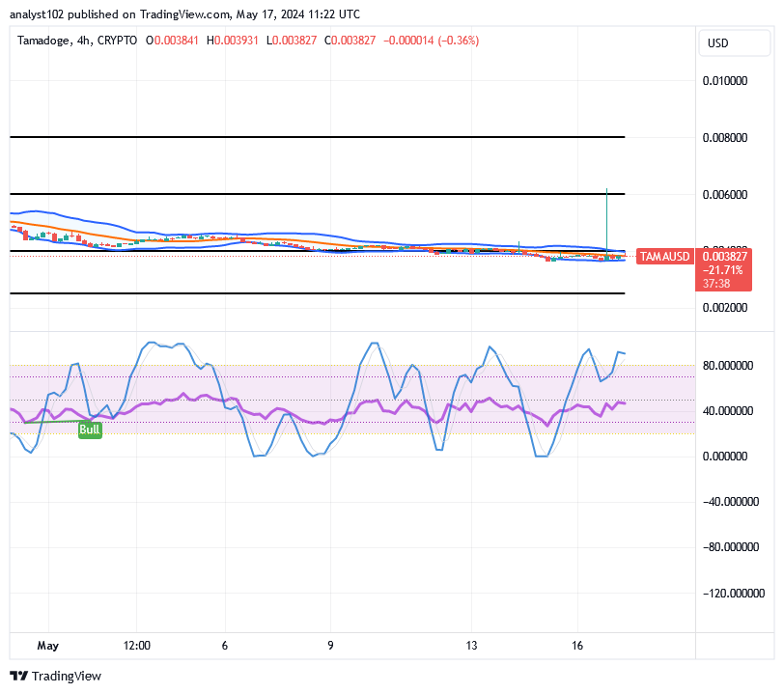
Task: Click the −80.000000 oscillator axis label
Action: click(731, 547)
